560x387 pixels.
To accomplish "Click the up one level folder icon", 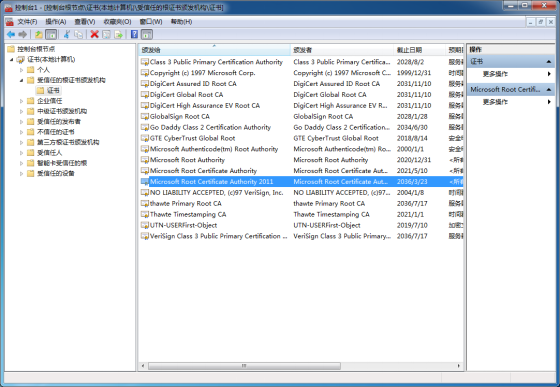I will (39, 34).
